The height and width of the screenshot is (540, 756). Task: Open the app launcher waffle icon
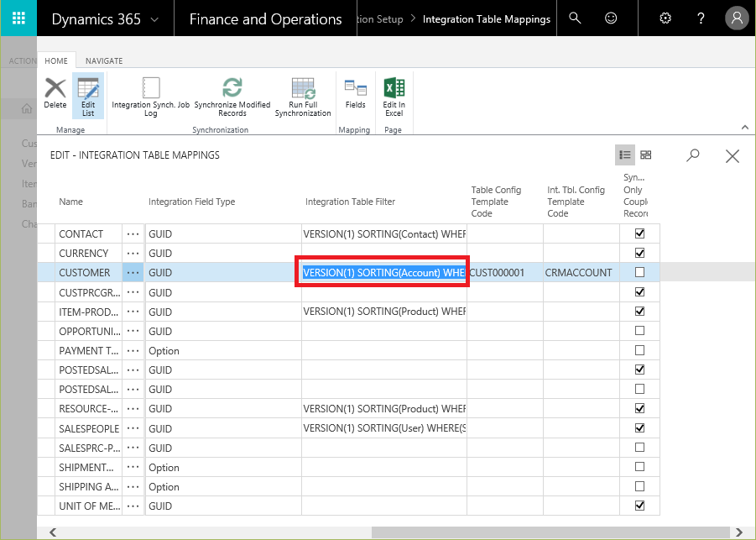tap(18, 18)
